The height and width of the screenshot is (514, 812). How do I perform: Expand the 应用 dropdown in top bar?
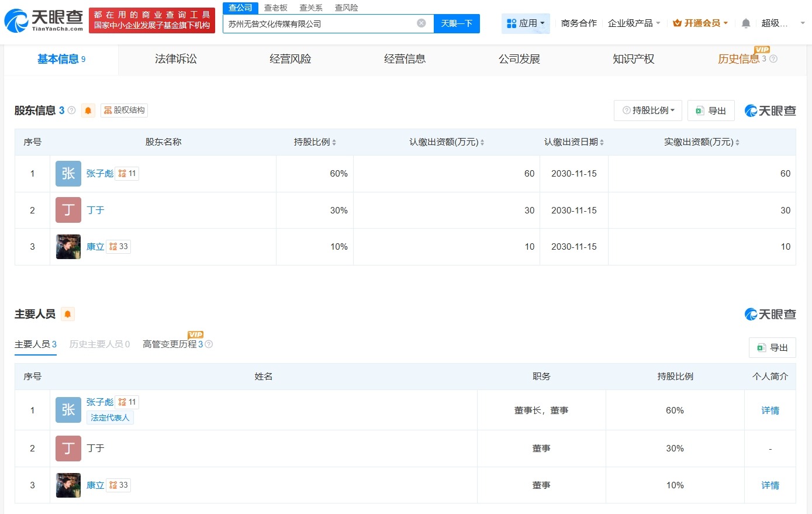pyautogui.click(x=526, y=23)
